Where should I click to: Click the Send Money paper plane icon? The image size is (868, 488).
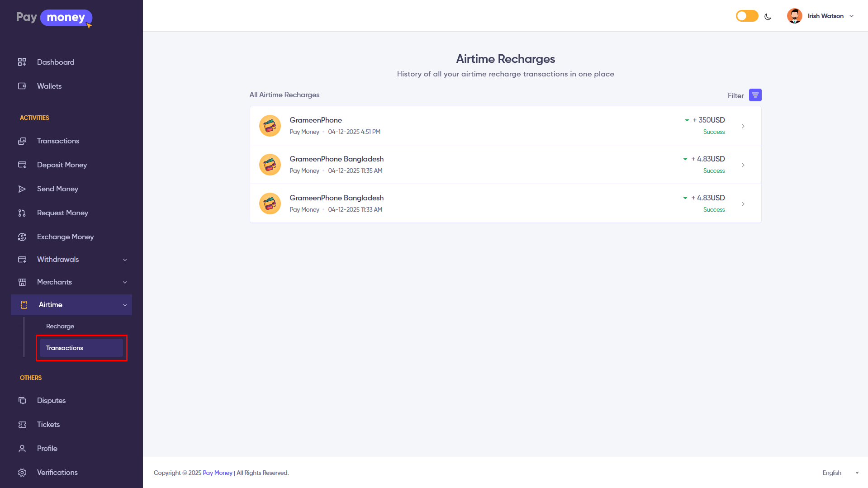coord(22,189)
